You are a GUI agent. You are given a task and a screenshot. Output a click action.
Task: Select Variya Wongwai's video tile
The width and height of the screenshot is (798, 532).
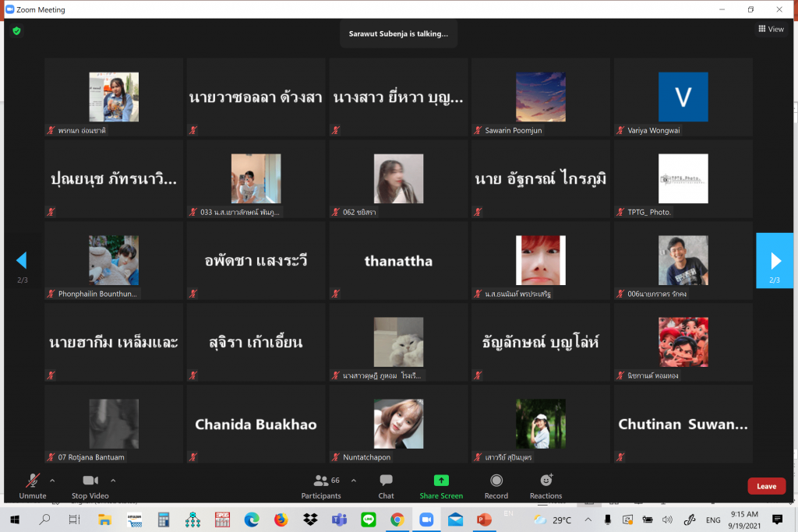pyautogui.click(x=683, y=97)
